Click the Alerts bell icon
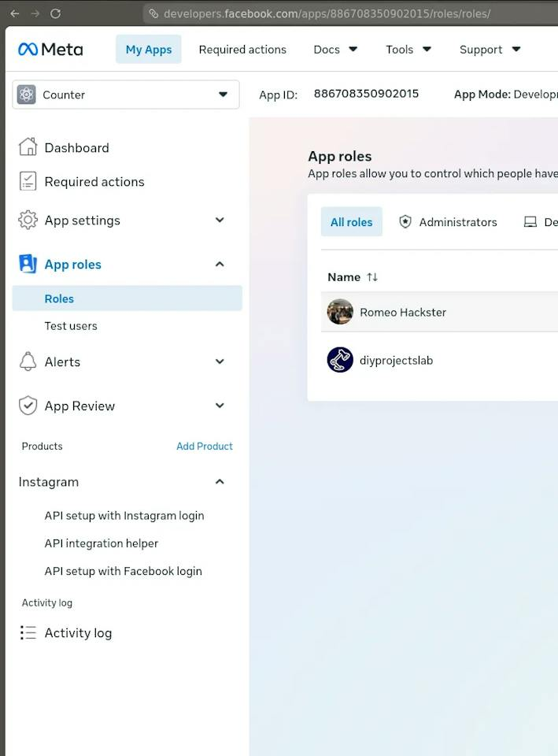 [28, 361]
